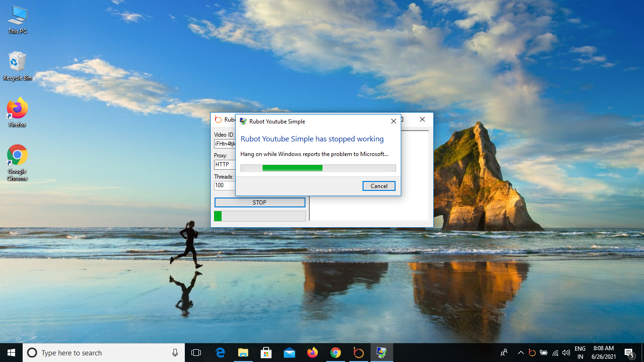The image size is (644, 362).
Task: Open the Recycle Bin desktop icon
Action: tap(17, 66)
